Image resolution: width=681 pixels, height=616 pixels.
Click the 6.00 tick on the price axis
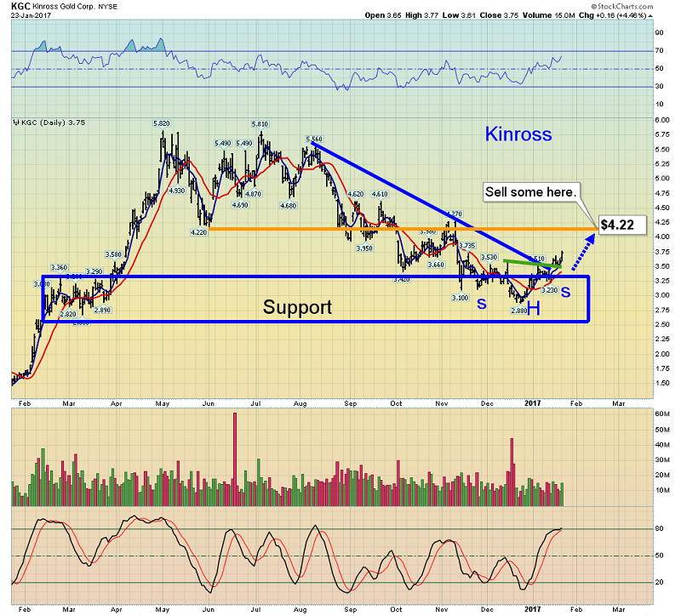click(x=661, y=120)
